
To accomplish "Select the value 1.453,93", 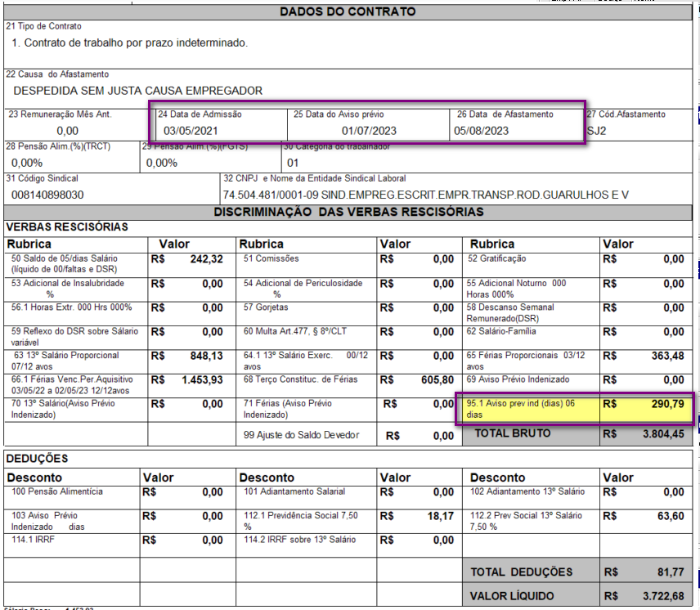I will (x=202, y=380).
